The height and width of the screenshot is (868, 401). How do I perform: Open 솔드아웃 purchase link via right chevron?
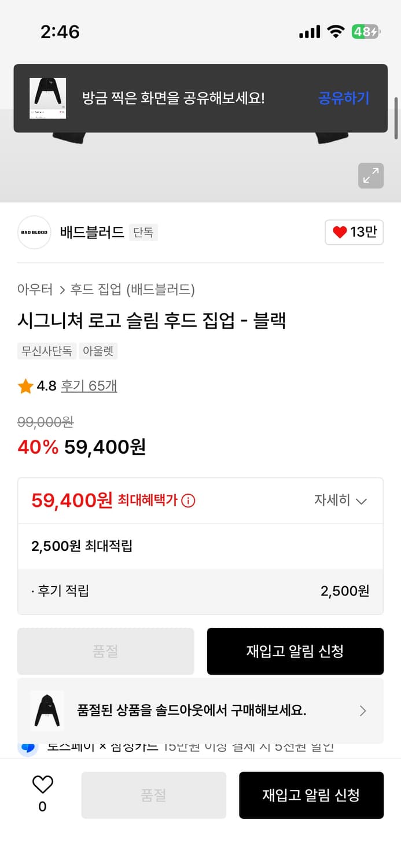(x=363, y=711)
